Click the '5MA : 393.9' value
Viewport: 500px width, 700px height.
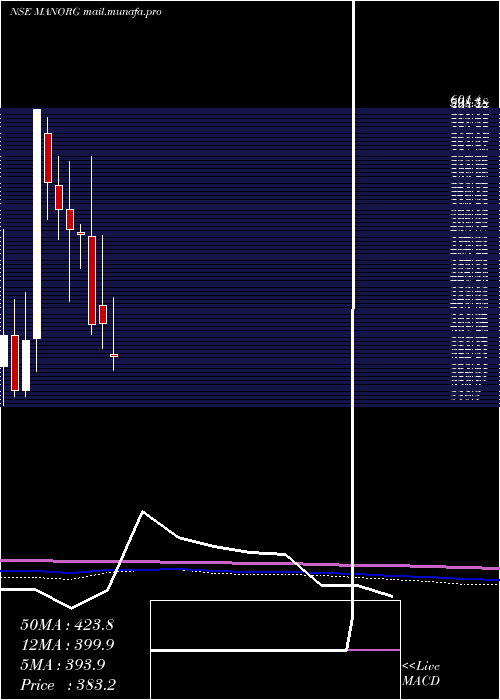[63, 665]
